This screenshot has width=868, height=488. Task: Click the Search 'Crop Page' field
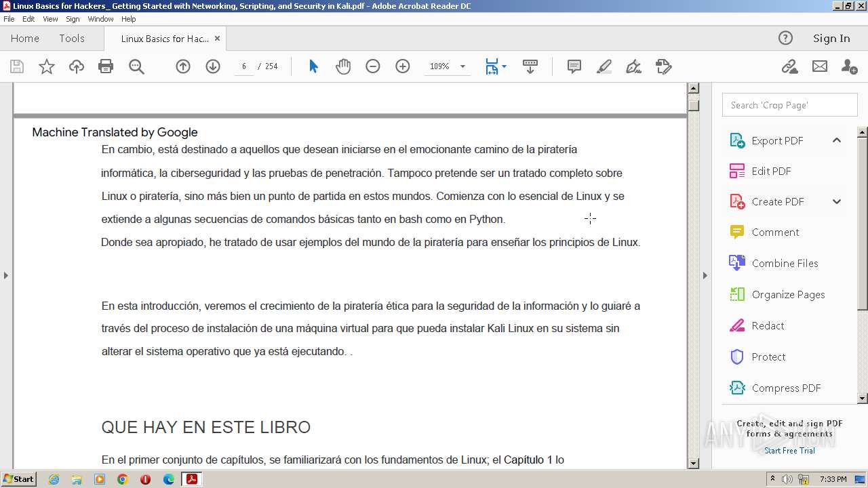(x=789, y=105)
